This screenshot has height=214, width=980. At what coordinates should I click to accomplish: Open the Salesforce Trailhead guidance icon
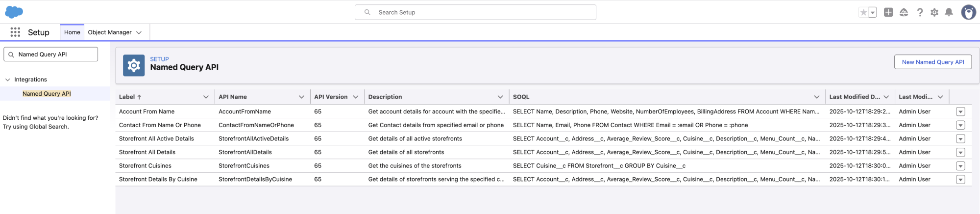pos(904,13)
